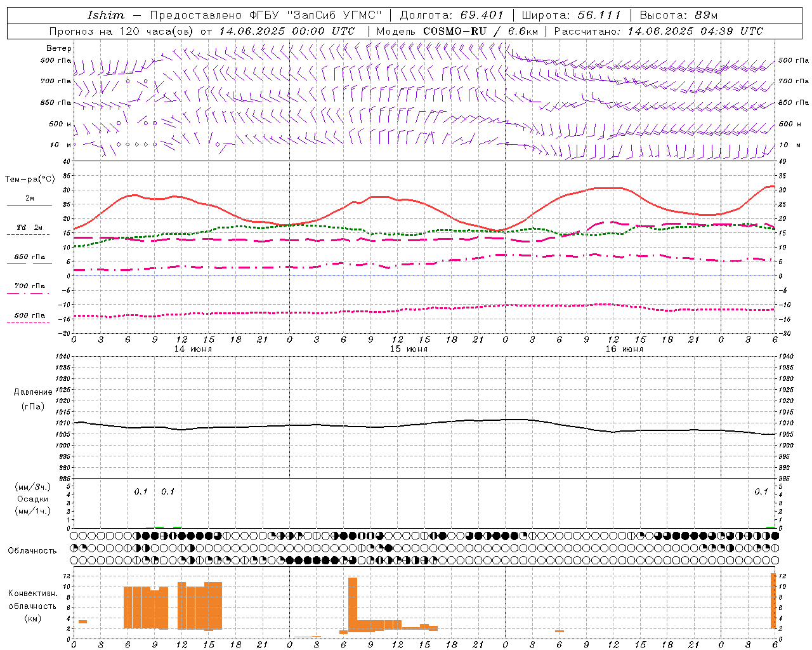The width and height of the screenshot is (812, 650).
Task: Click the "Осадки" precipitation label
Action: tap(33, 499)
